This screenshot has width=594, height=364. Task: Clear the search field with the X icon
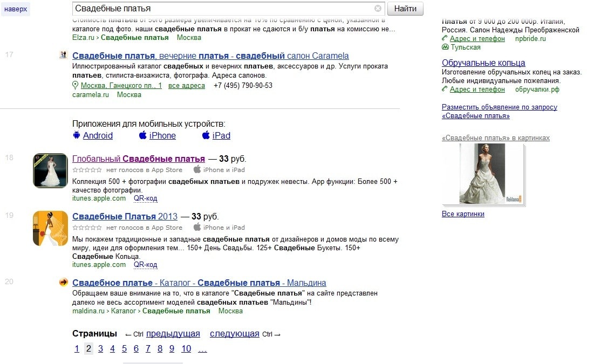378,9
